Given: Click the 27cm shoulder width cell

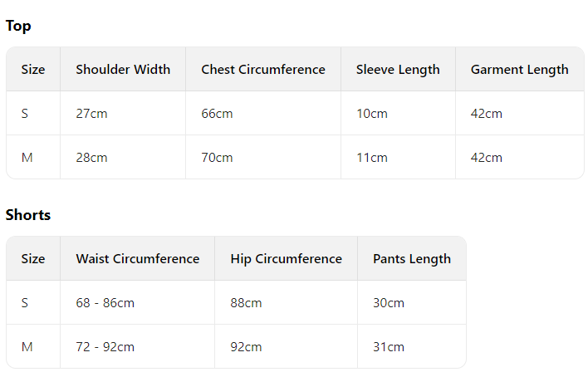Looking at the screenshot, I should (x=91, y=114).
